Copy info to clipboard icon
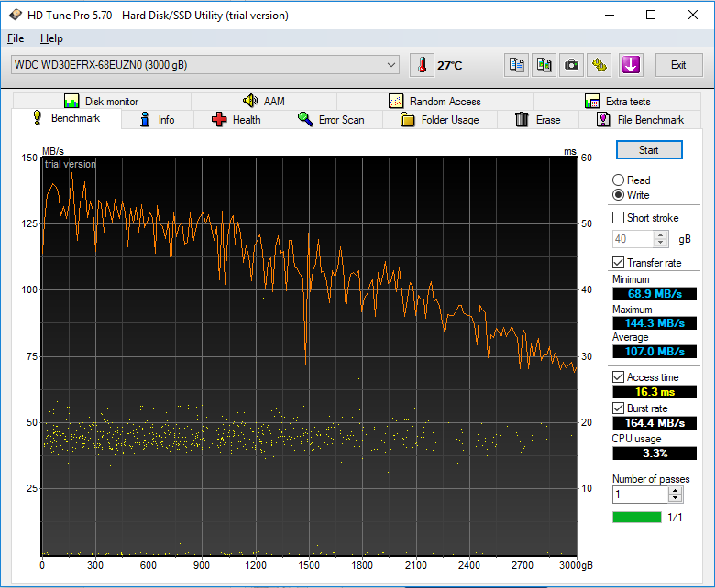The width and height of the screenshot is (715, 588). [517, 65]
